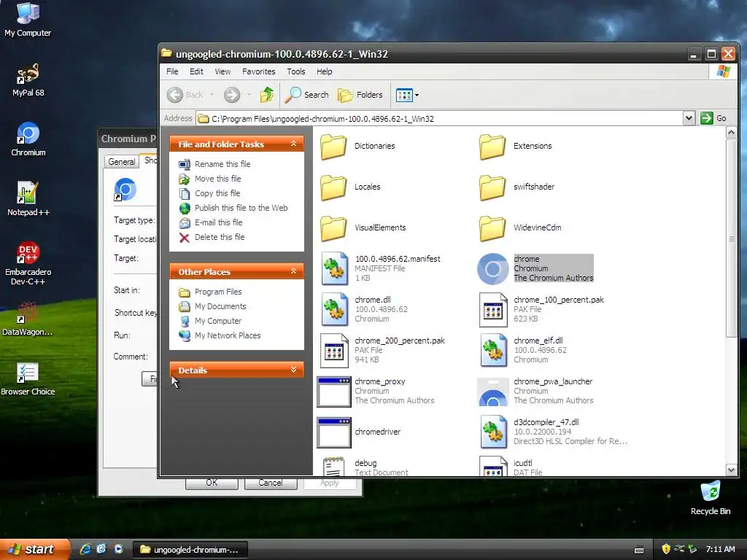Select the swiftshader folder icon
This screenshot has width=747, height=560.
[492, 187]
